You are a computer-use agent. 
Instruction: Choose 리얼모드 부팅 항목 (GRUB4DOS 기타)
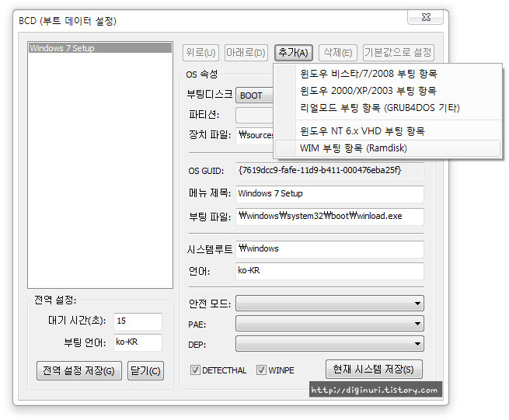click(388, 108)
